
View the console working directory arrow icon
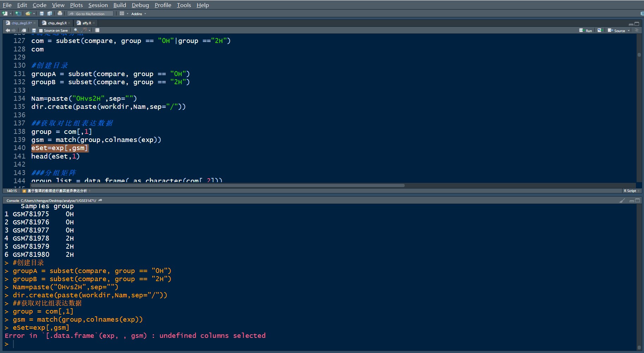tap(100, 200)
